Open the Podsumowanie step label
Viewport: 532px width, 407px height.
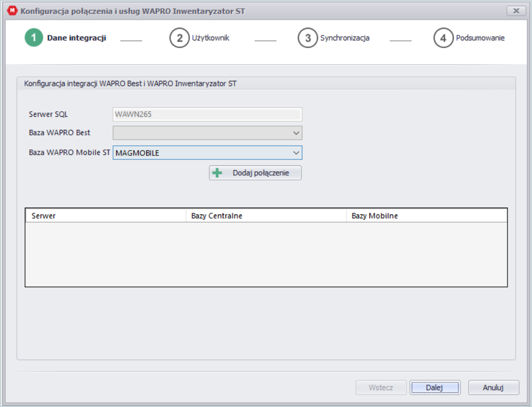coord(480,38)
